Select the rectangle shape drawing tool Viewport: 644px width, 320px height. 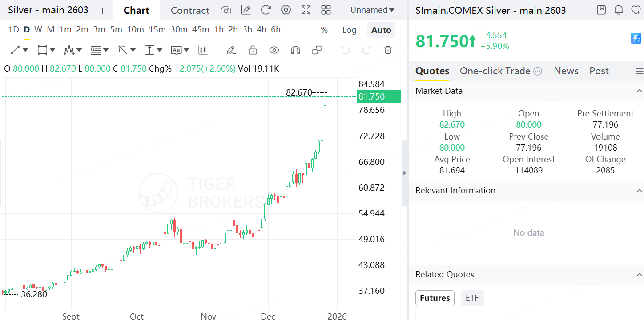42,50
